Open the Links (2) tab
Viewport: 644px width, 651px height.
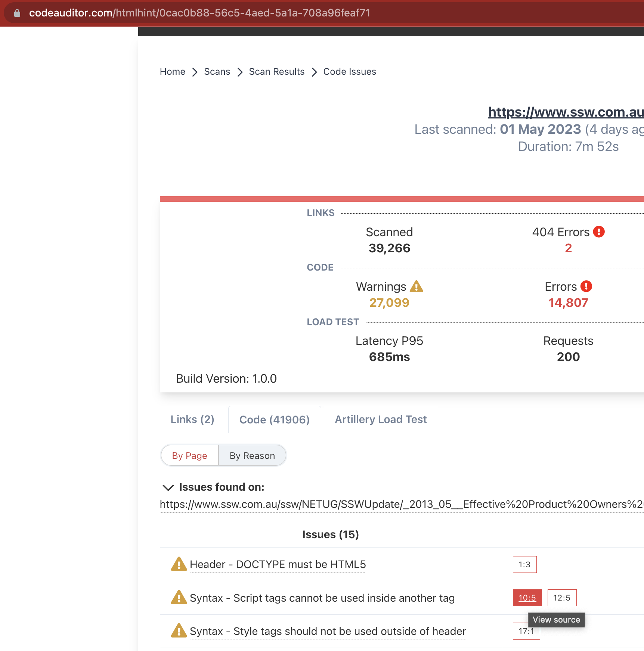point(192,419)
